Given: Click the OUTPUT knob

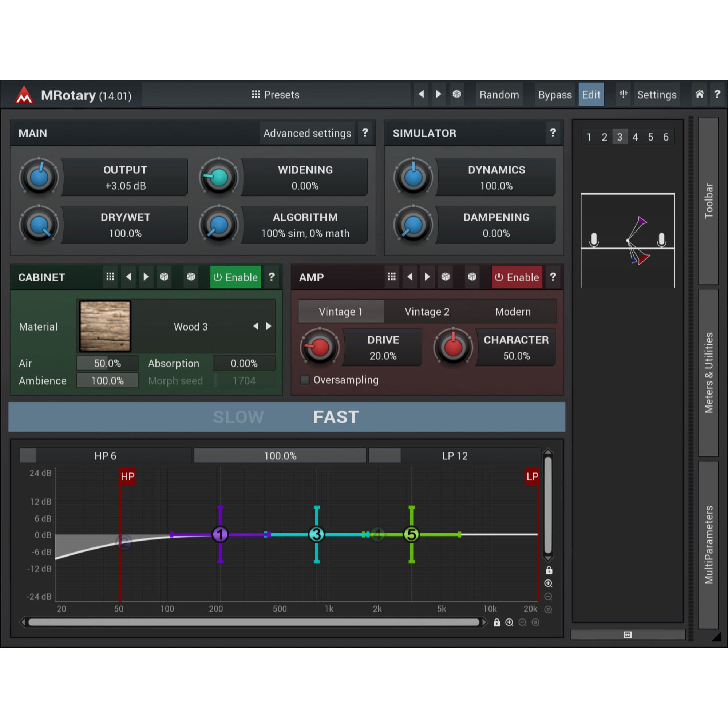Looking at the screenshot, I should coord(39,177).
